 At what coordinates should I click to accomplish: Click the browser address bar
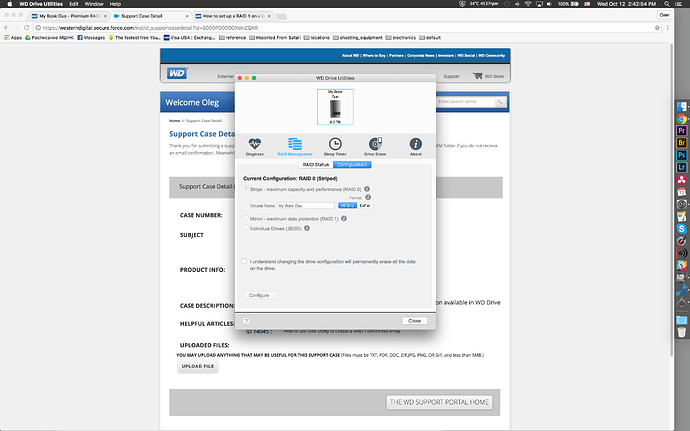click(x=345, y=28)
